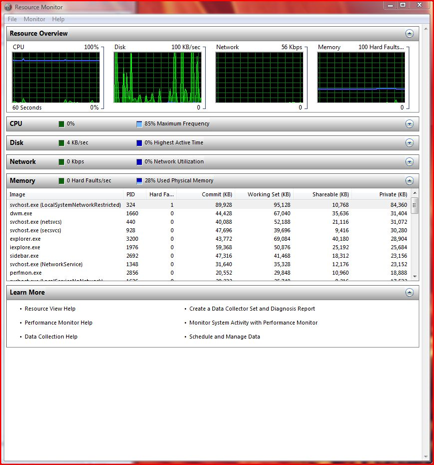Click the Network activity graph
This screenshot has height=465, width=434.
coord(259,77)
